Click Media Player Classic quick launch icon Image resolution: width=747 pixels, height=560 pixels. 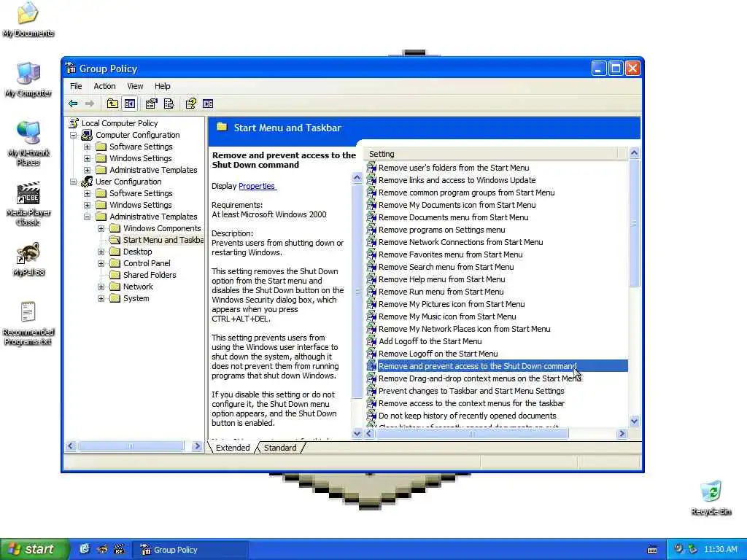coord(119,549)
